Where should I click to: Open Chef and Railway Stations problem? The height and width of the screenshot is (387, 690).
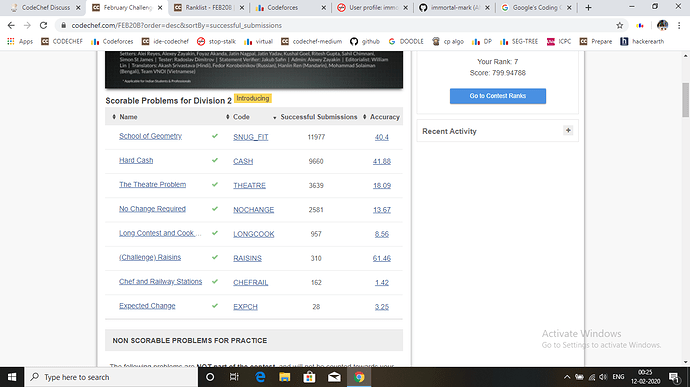[x=160, y=281]
